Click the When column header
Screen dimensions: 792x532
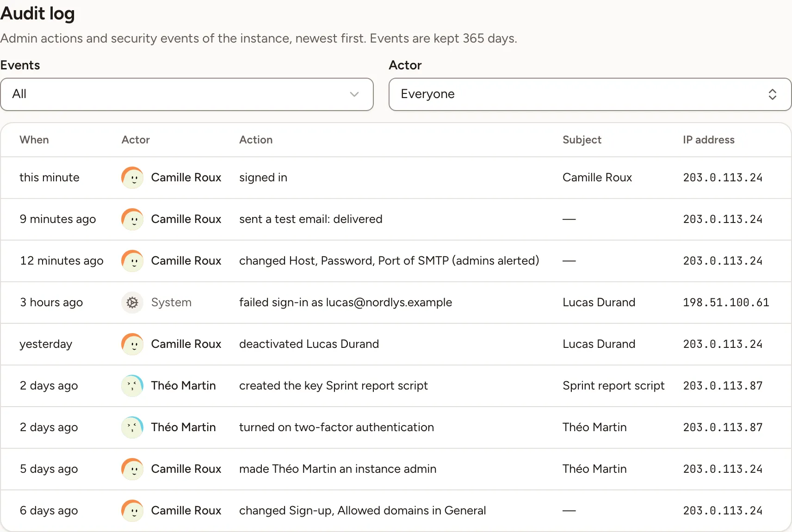(x=34, y=140)
